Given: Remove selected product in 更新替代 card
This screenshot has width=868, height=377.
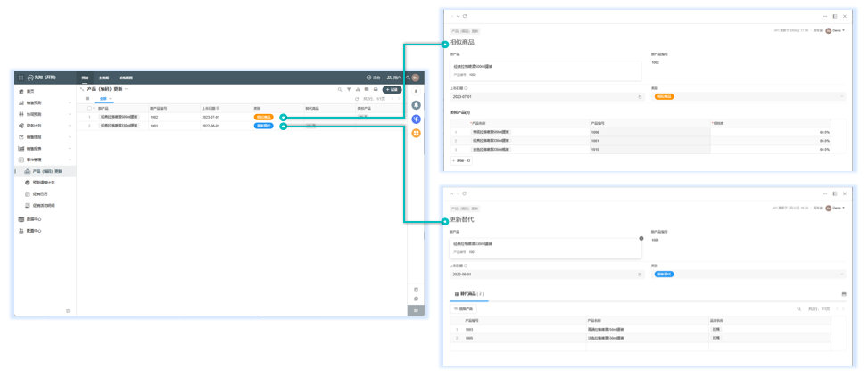Looking at the screenshot, I should coord(641,239).
